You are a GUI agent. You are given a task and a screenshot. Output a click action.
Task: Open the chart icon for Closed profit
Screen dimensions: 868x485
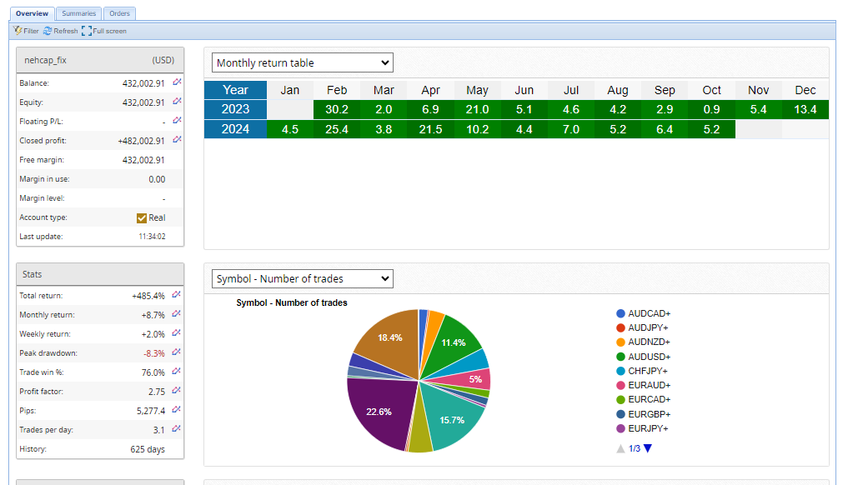tap(177, 140)
